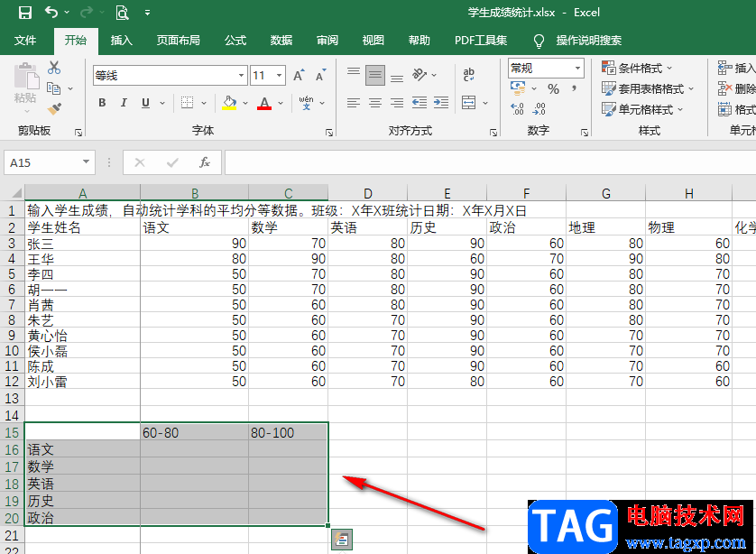Click the 操作说明搜索 Tell Me search box
The image size is (756, 554).
coord(589,40)
